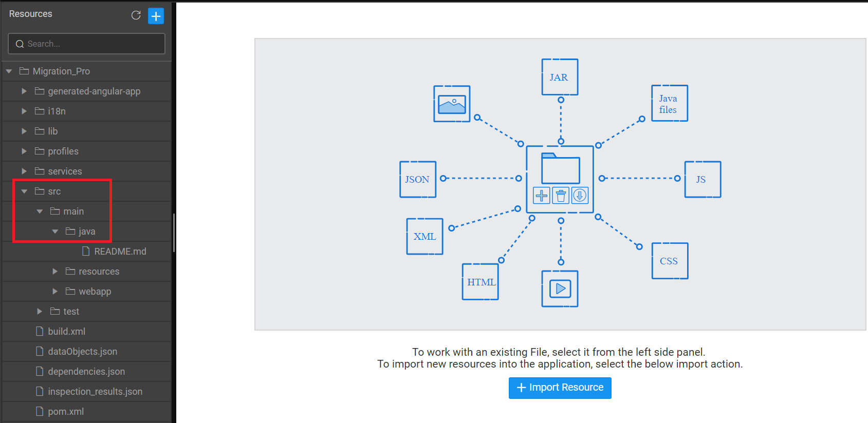This screenshot has height=423, width=868.
Task: Collapse the src folder arrow
Action: (24, 191)
